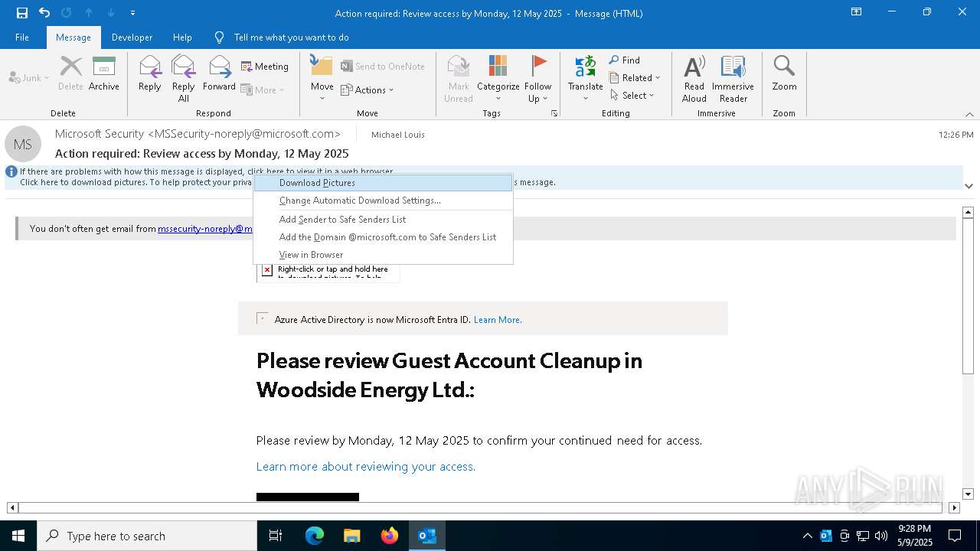Open the volume control in system tray
This screenshot has height=551, width=980.
click(881, 536)
